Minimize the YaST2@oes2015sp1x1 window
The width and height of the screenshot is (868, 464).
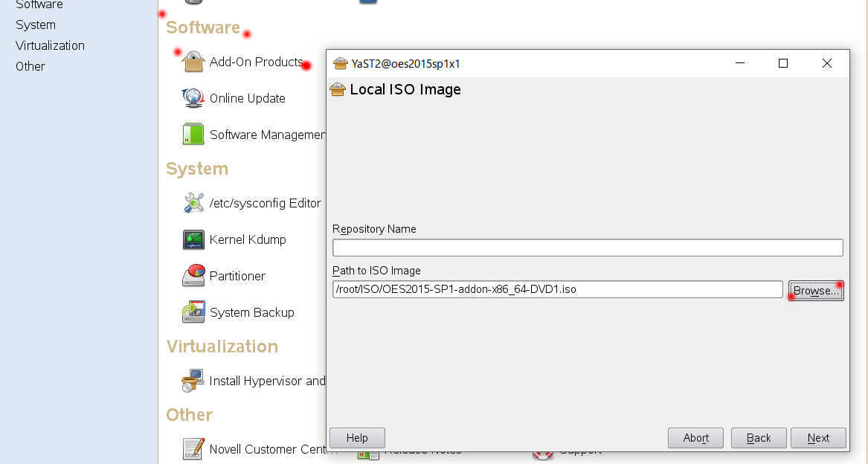[x=739, y=63]
